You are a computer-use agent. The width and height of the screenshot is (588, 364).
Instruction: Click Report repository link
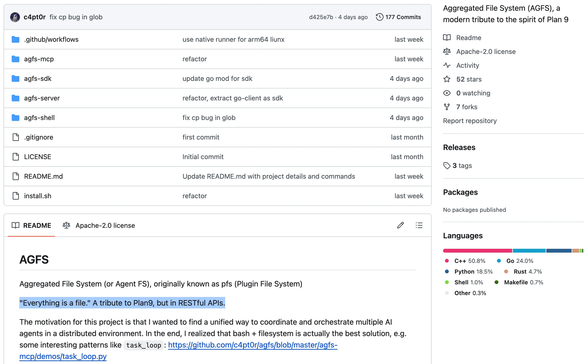point(470,121)
